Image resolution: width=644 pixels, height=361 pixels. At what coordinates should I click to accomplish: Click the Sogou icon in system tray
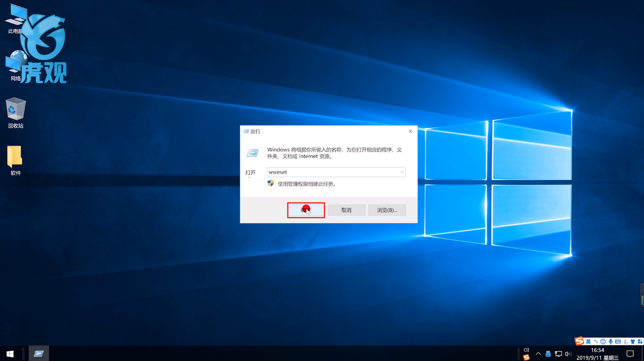(526, 357)
